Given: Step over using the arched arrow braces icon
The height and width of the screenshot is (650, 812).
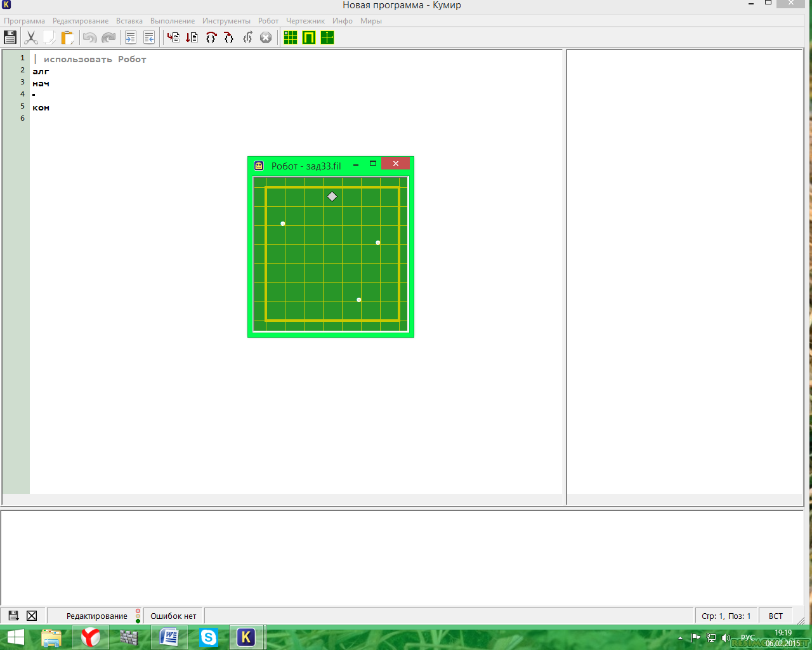Looking at the screenshot, I should click(211, 37).
